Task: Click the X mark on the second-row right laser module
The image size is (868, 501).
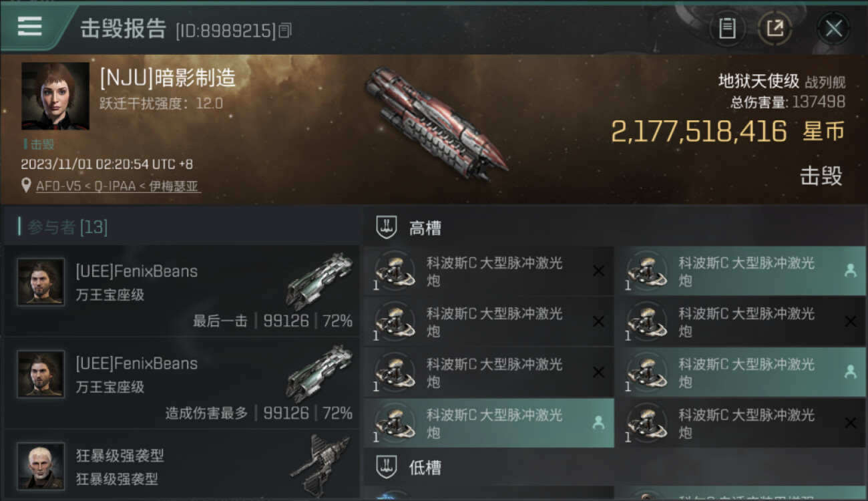Action: [x=850, y=321]
